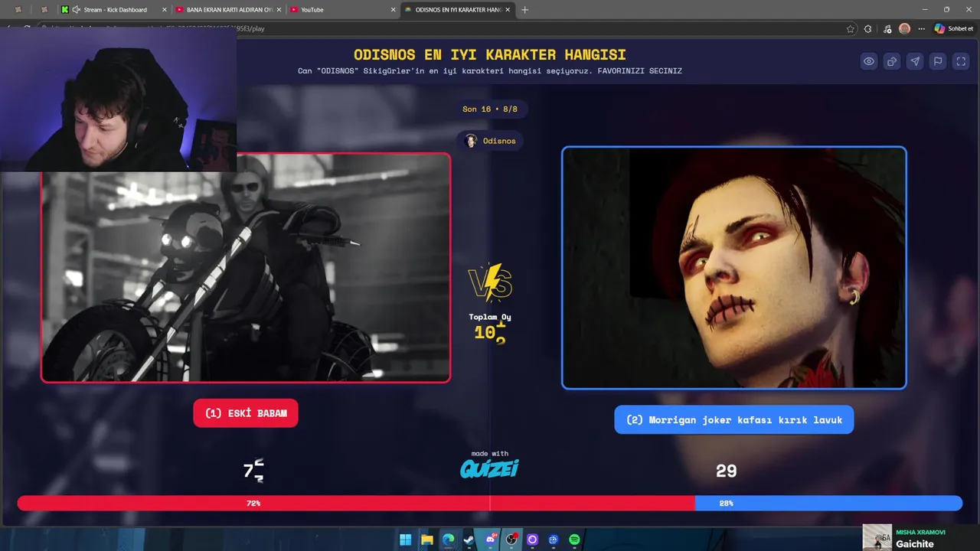Viewport: 980px width, 551px height.
Task: Select the Morrigan red-haired character image
Action: pos(733,268)
